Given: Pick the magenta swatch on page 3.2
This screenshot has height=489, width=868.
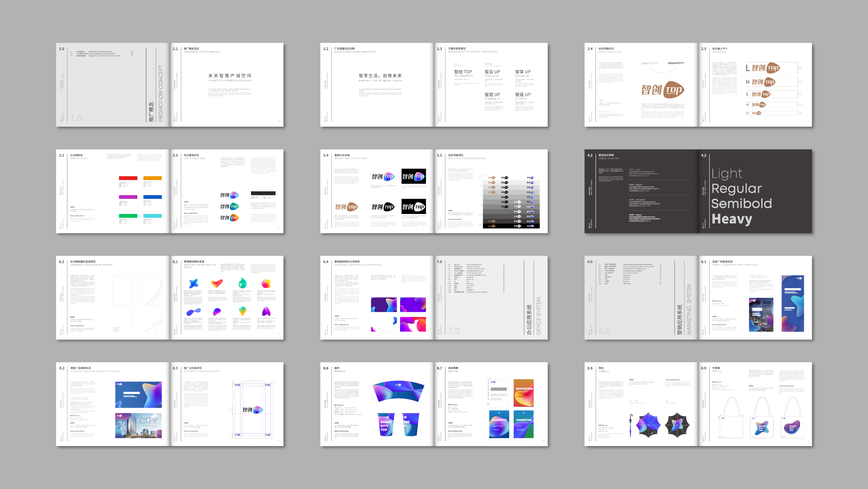Looking at the screenshot, I should (x=128, y=197).
